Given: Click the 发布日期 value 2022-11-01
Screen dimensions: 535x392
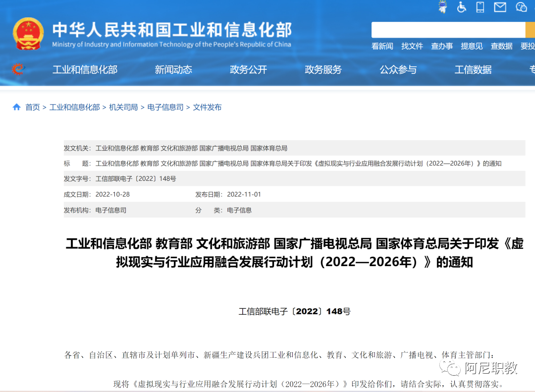Looking at the screenshot, I should [x=244, y=194].
